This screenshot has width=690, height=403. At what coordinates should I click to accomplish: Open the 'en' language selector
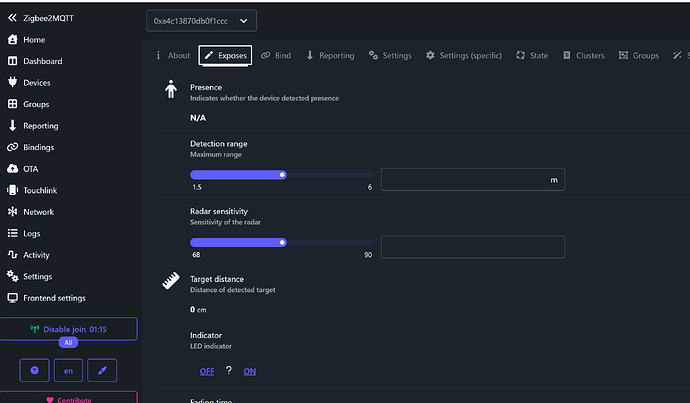pyautogui.click(x=68, y=370)
